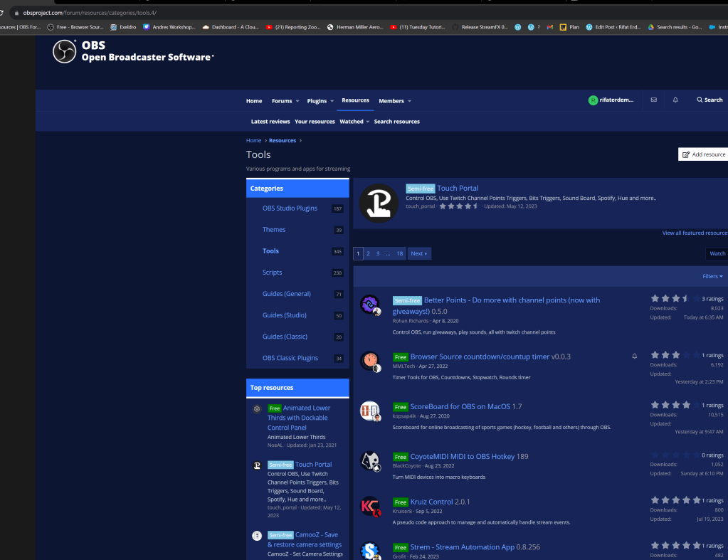This screenshot has height=560, width=728.
Task: Open ScoreBoard for OBS on MacOS title
Action: [460, 407]
